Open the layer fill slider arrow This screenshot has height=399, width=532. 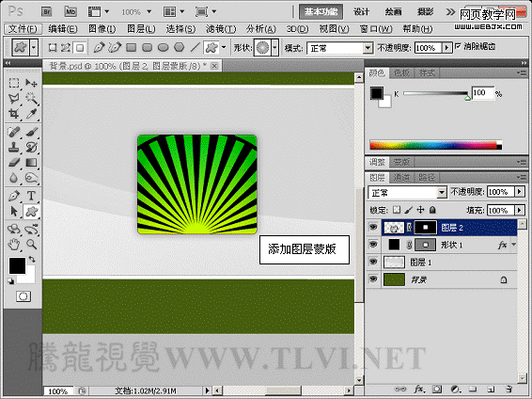[x=520, y=210]
